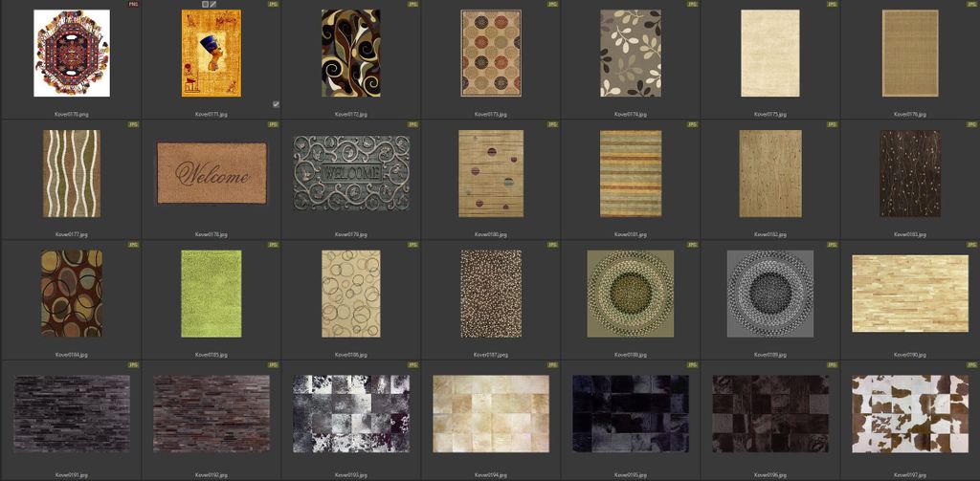Image resolution: width=980 pixels, height=481 pixels.
Task: Select the metal scrollwork WELCOME mat thumbnail
Action: click(351, 173)
